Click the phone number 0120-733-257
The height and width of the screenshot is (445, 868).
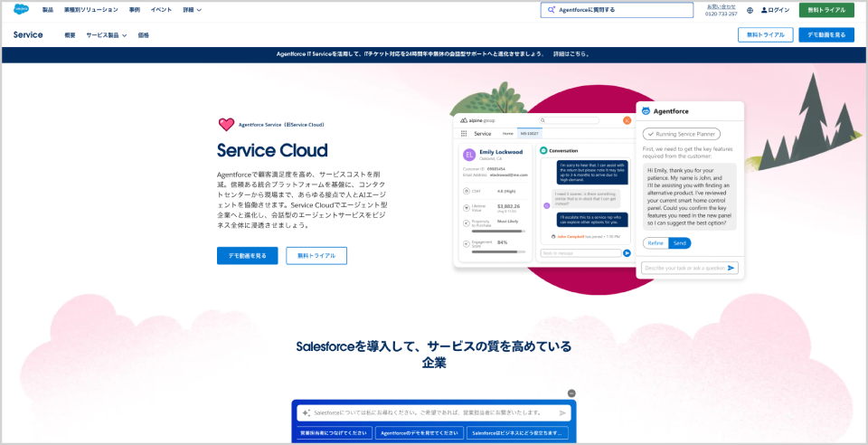coord(721,14)
